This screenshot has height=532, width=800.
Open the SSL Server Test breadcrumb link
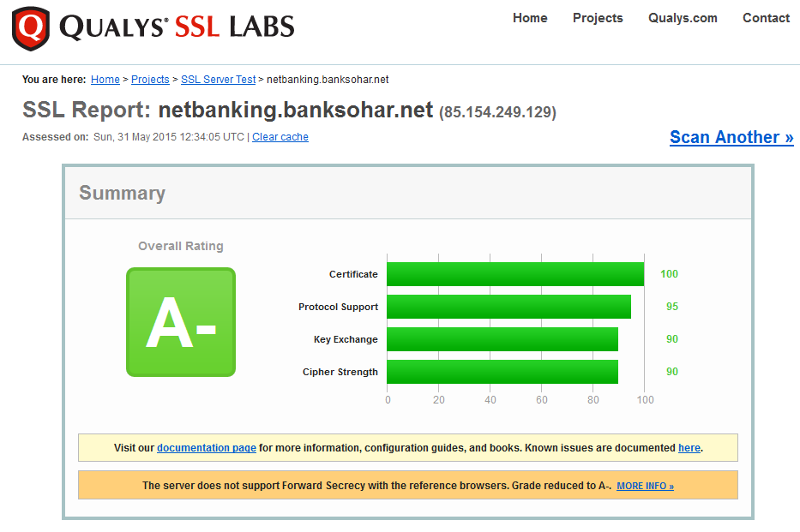tap(219, 80)
